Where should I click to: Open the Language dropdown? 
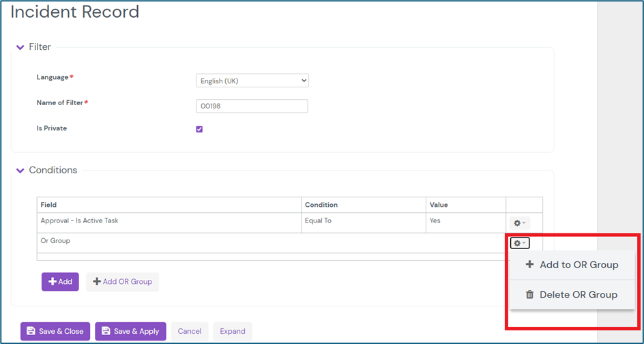click(x=252, y=81)
